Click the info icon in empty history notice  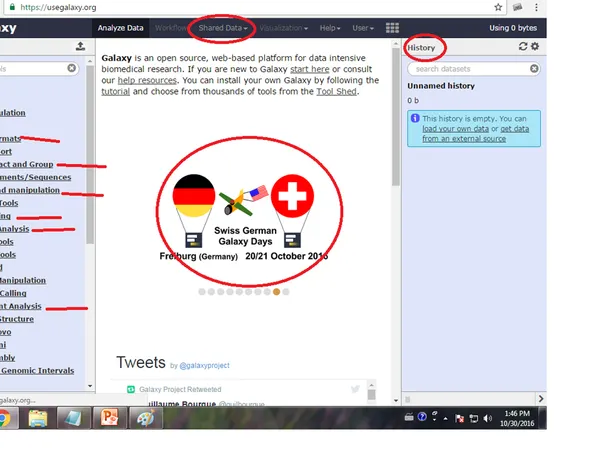click(415, 118)
